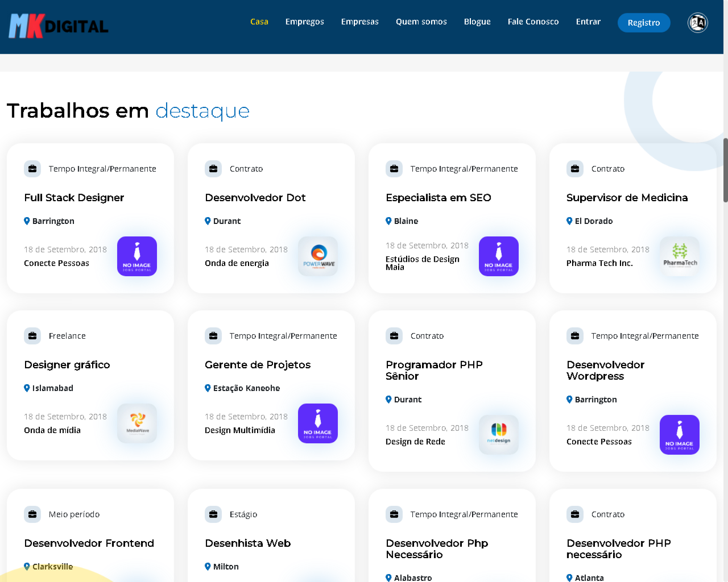Click briefcase icon on Full Stack Designer card

[x=32, y=169]
